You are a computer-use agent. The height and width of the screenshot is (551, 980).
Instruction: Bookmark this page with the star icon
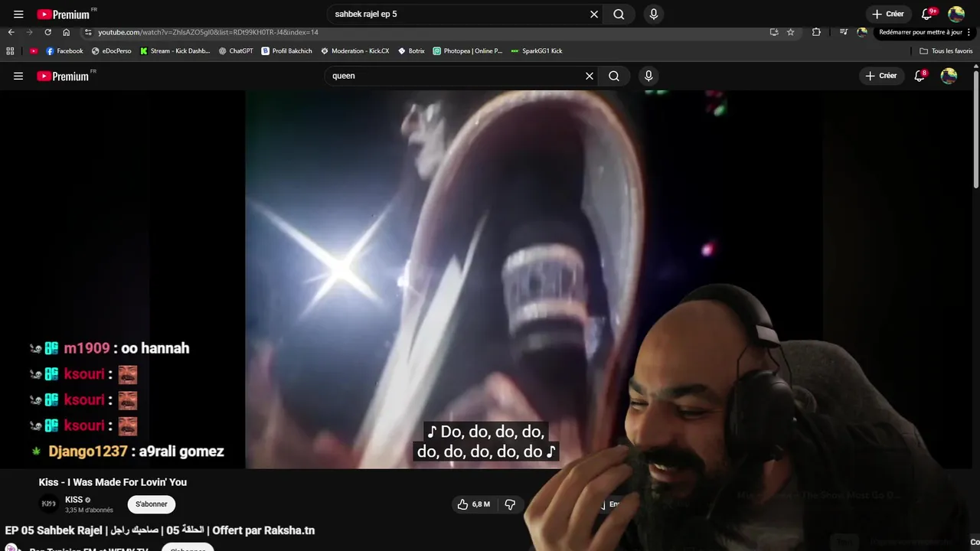(791, 32)
